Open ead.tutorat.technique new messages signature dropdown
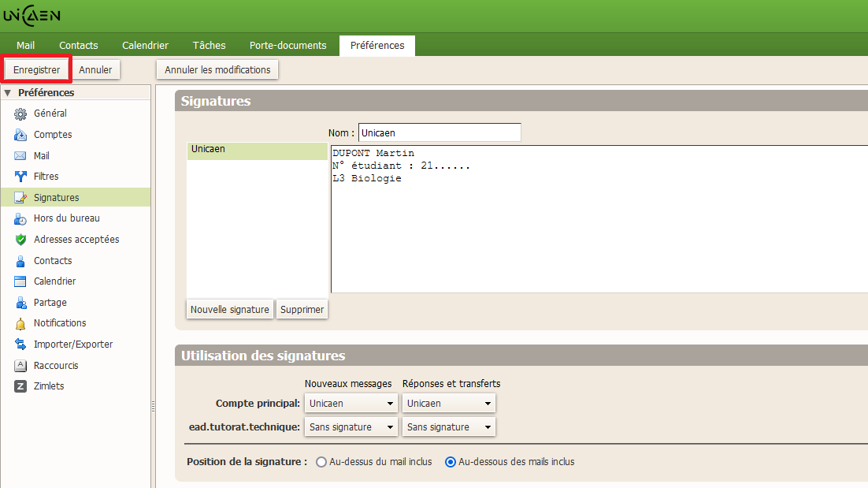Viewport: 868px width, 488px height. tap(351, 427)
